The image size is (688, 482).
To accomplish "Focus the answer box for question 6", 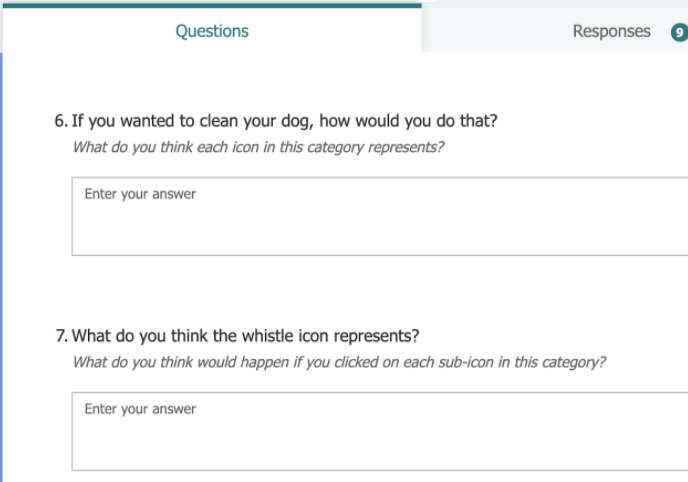I will [x=380, y=216].
